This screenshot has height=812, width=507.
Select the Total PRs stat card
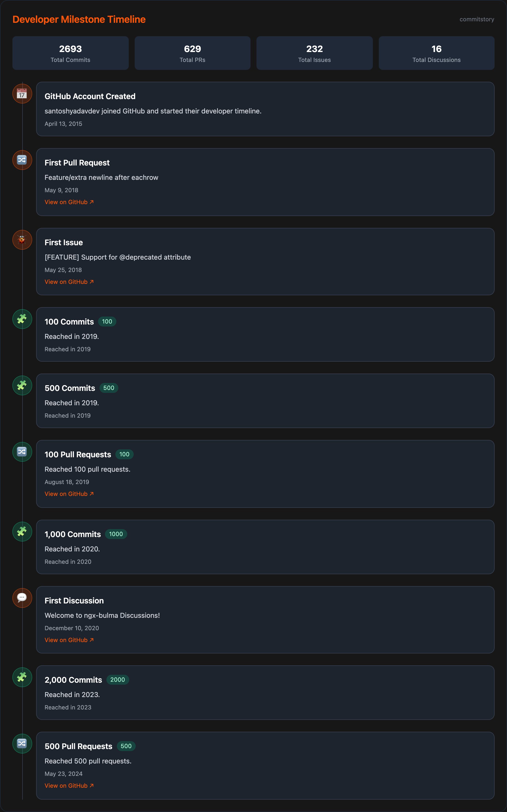pos(192,53)
